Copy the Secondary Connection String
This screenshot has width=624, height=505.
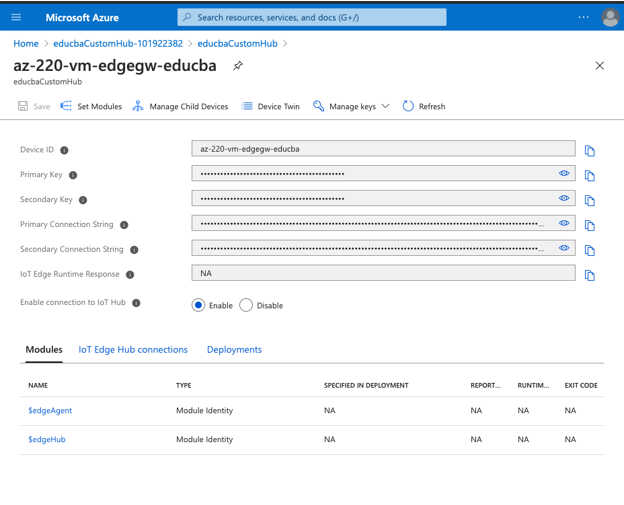[589, 250]
